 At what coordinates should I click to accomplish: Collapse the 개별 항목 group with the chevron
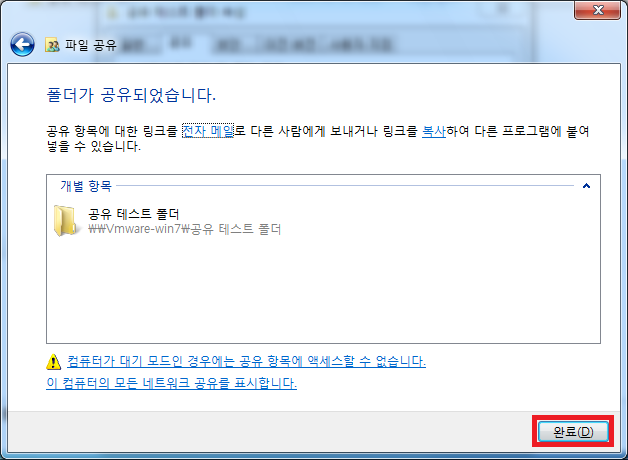pyautogui.click(x=586, y=186)
